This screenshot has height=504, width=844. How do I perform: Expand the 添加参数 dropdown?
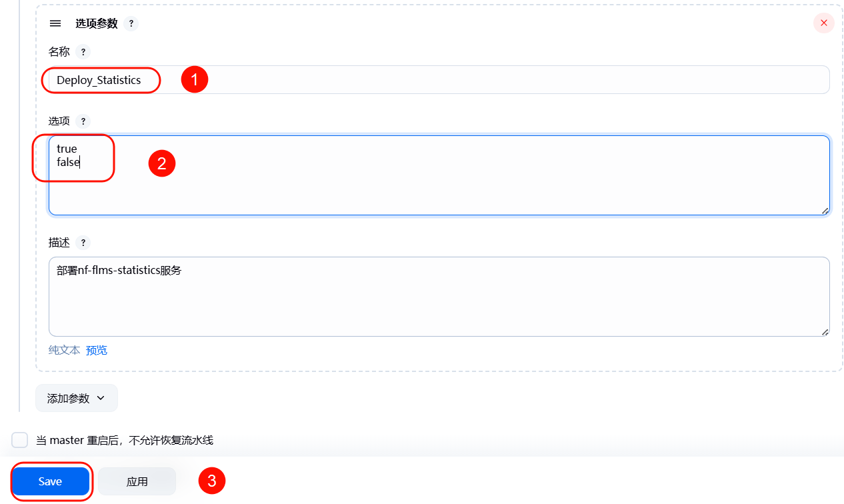click(76, 398)
